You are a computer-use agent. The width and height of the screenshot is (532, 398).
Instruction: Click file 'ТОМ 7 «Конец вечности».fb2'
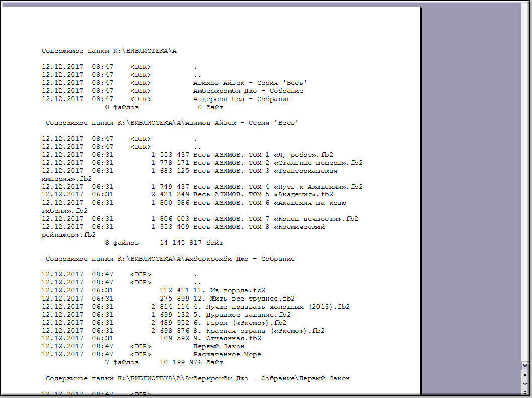[x=276, y=219]
